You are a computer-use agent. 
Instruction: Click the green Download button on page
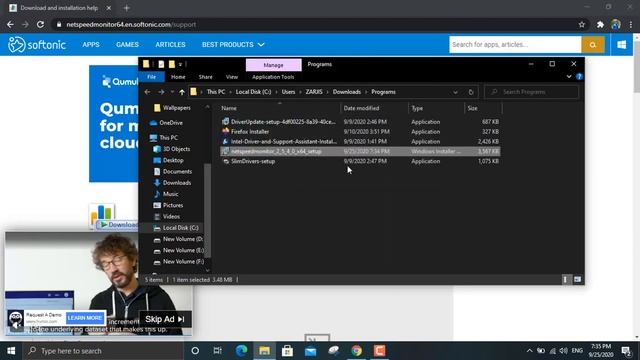pos(119,224)
